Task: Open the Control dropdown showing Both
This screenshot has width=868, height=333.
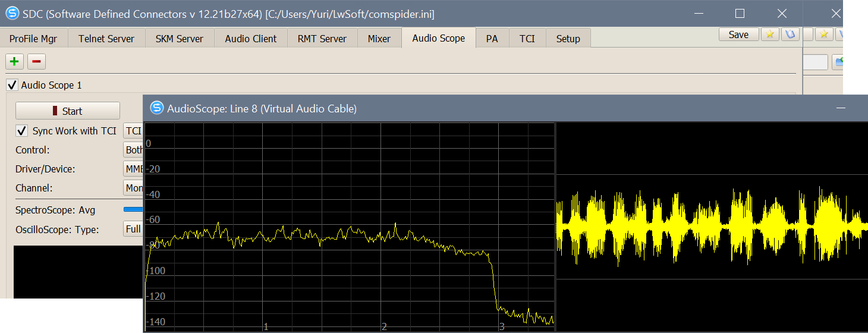Action: 133,150
